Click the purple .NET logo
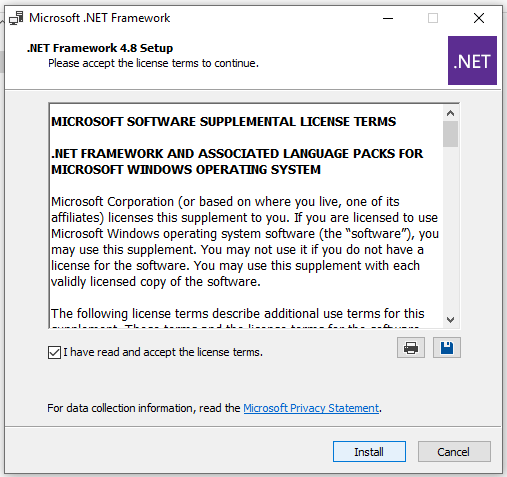 click(x=472, y=60)
